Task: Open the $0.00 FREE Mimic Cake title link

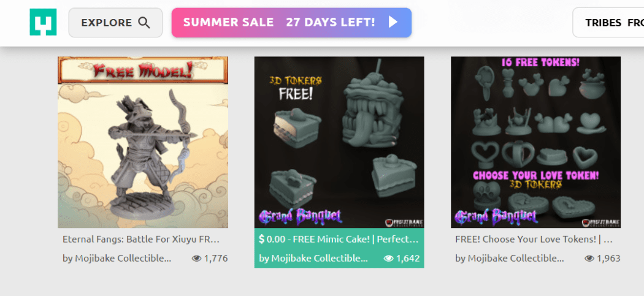Action: (339, 239)
